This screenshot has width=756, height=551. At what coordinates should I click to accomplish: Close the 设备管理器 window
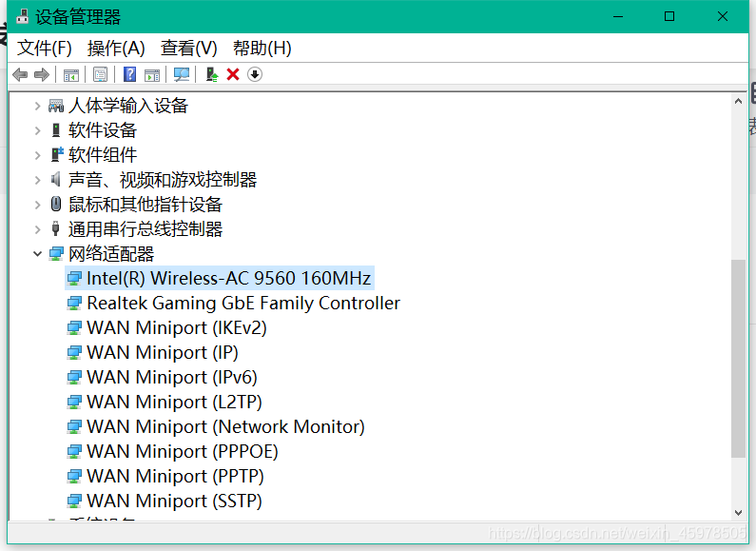coord(723,16)
